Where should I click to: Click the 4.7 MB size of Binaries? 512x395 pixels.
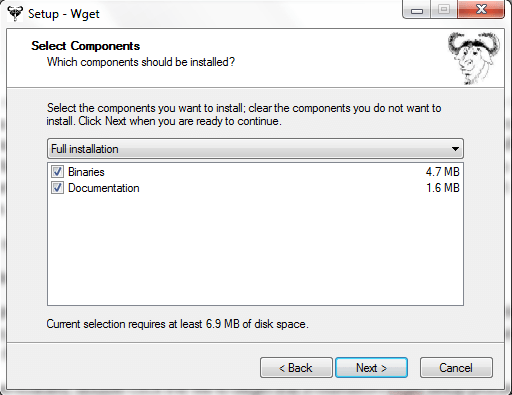click(443, 172)
